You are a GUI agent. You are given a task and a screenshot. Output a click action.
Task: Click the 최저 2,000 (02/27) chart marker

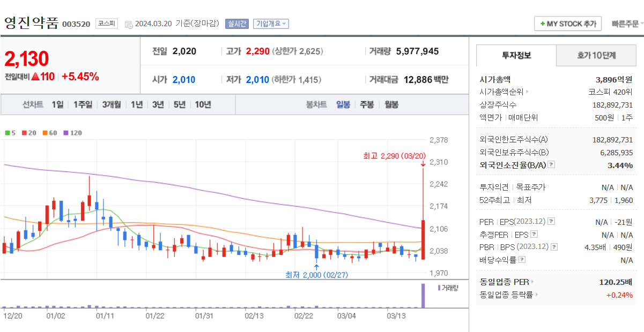pos(317,275)
